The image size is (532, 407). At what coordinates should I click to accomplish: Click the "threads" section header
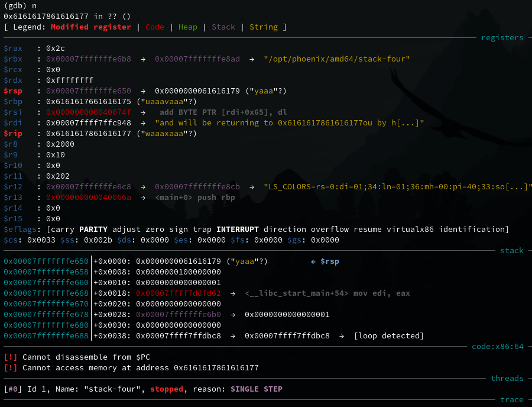coord(507,378)
